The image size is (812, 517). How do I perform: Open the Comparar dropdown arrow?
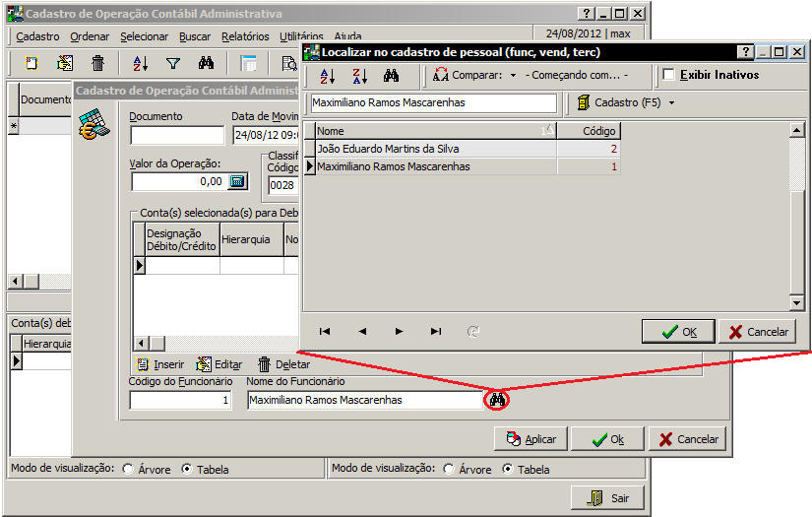pyautogui.click(x=513, y=75)
